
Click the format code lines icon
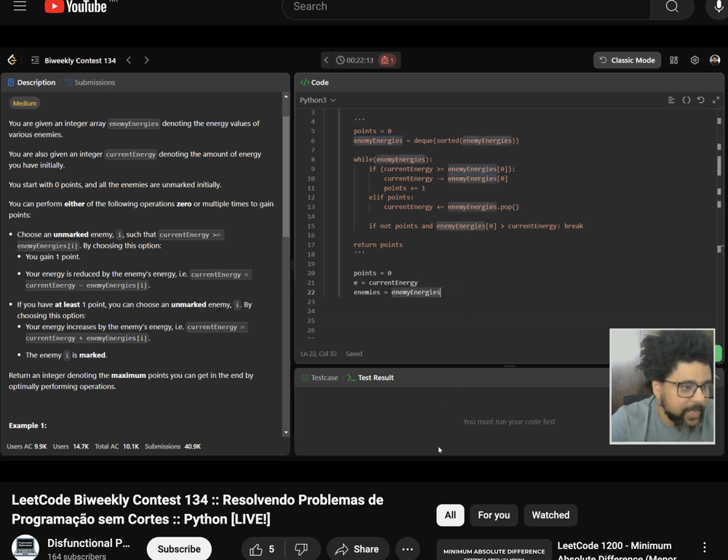coord(671,100)
